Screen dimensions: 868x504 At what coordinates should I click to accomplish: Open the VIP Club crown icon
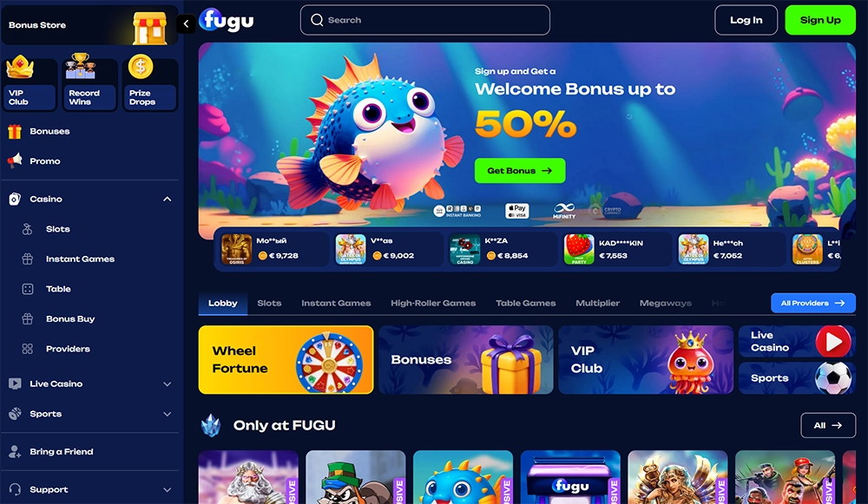[19, 68]
